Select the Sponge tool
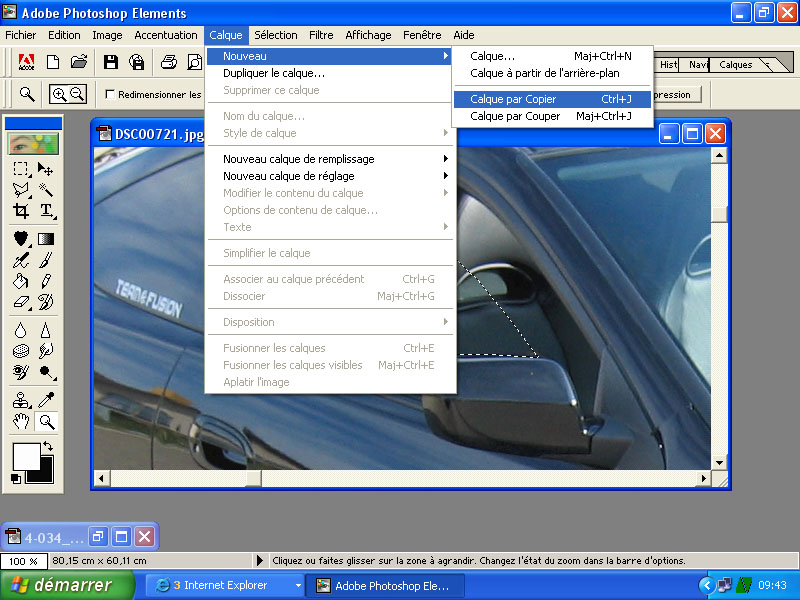800x600 pixels. [x=21, y=351]
